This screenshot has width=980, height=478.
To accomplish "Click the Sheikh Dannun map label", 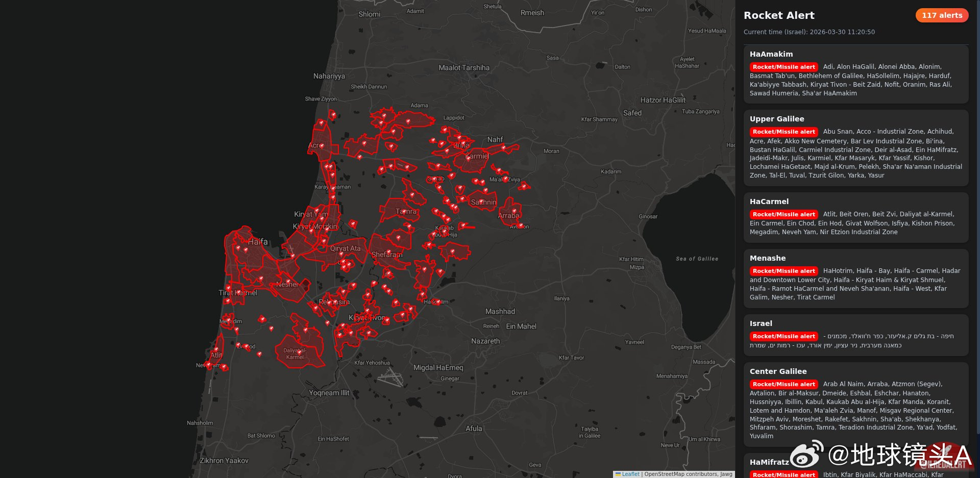I will coord(369,87).
